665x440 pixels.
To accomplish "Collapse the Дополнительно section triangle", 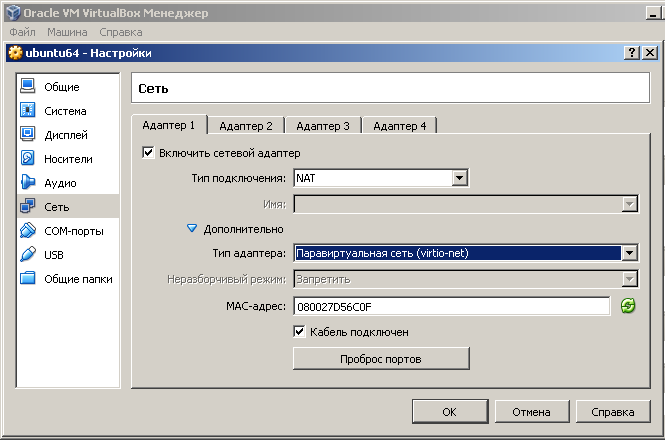I will [x=192, y=229].
